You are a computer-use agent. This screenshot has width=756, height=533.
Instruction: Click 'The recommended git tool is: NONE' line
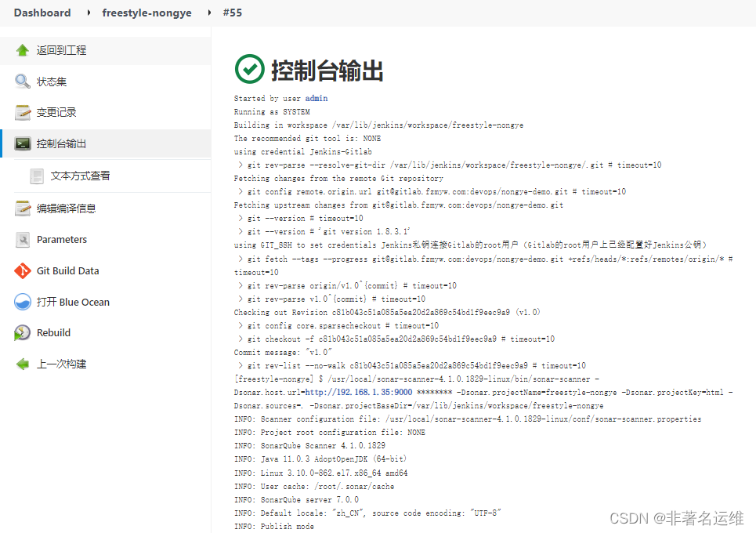point(307,139)
